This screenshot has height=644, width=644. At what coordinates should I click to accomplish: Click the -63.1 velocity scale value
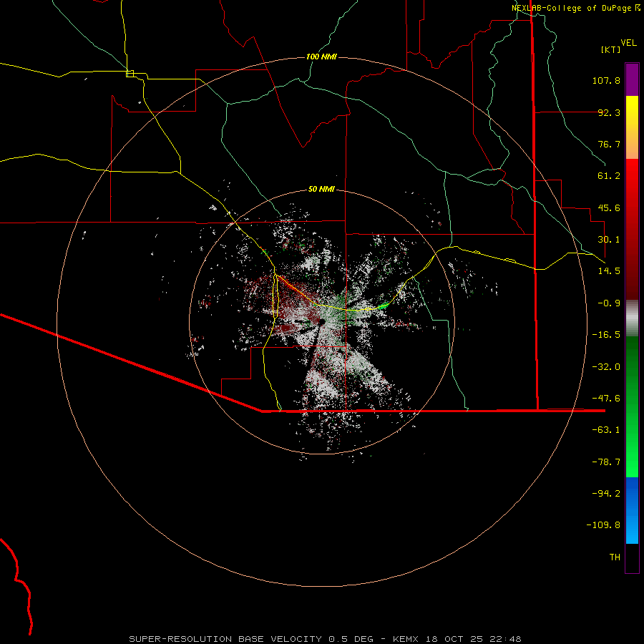(606, 430)
